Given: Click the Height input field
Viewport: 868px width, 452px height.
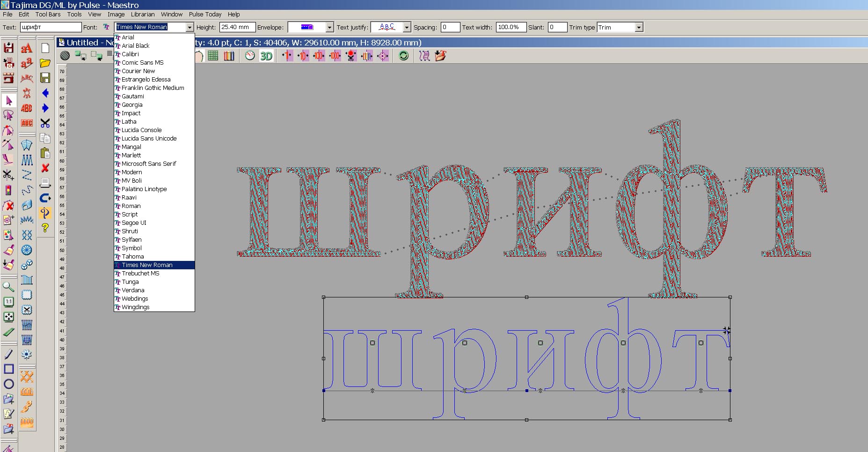Looking at the screenshot, I should [237, 28].
